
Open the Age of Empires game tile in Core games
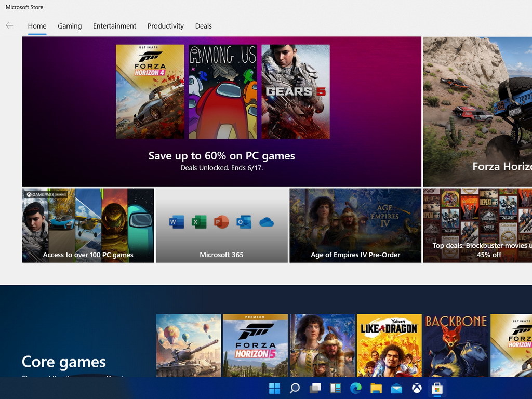tap(322, 345)
